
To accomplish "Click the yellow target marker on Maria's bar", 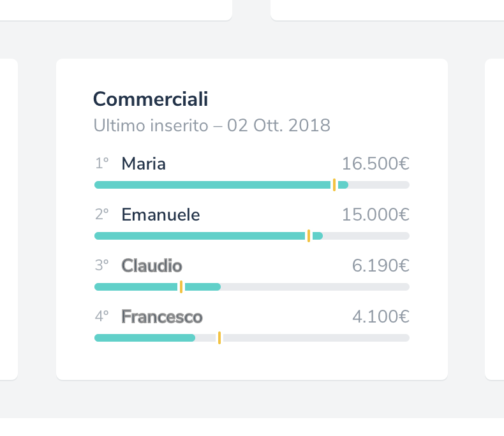I will 334,185.
